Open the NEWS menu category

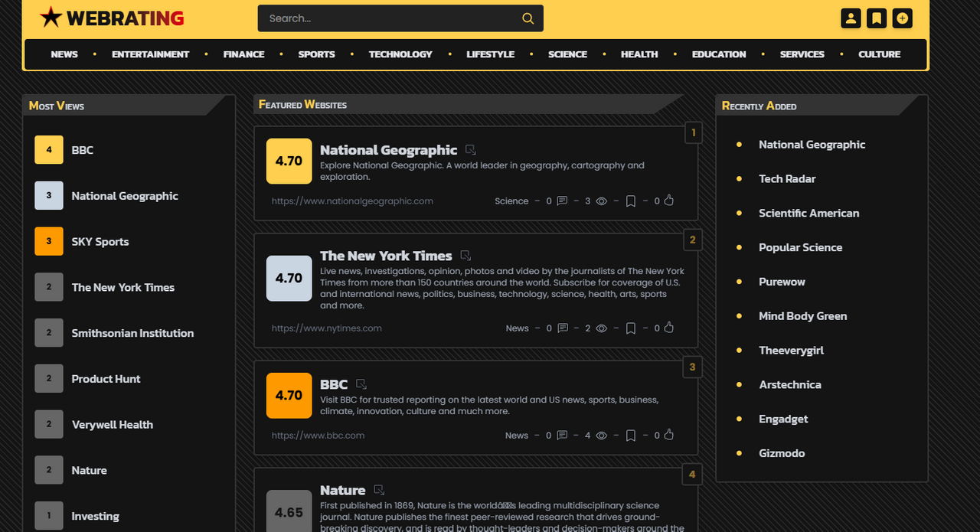point(64,54)
